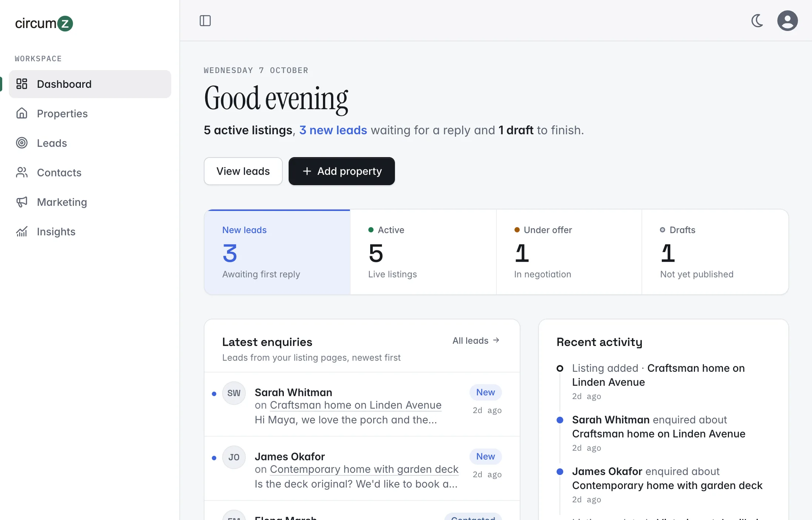
Task: Navigate to Contacts label in sidebar
Action: (x=59, y=173)
